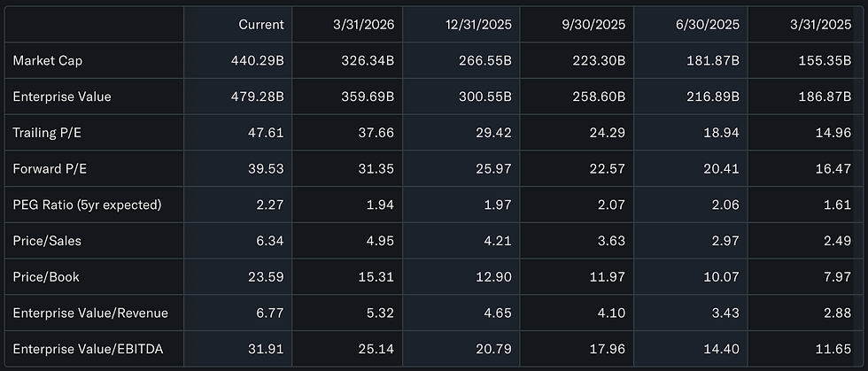The height and width of the screenshot is (371, 868).
Task: Select current Market Cap value 440.29B
Action: tap(258, 61)
